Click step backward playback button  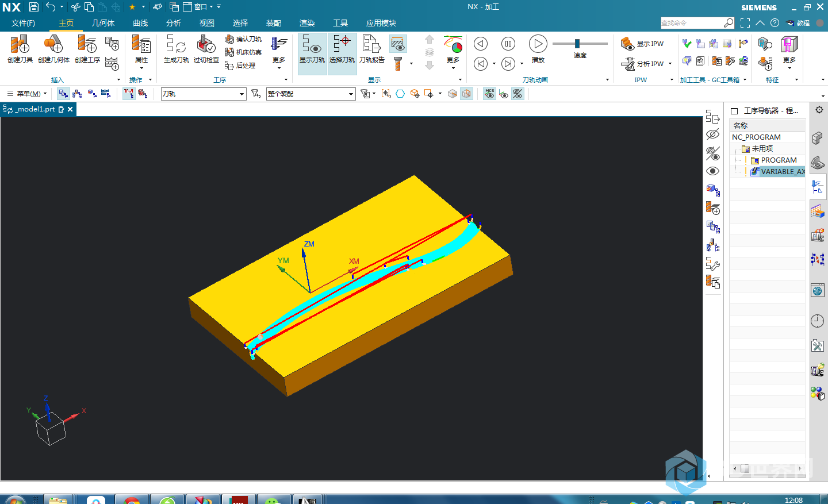(x=481, y=44)
